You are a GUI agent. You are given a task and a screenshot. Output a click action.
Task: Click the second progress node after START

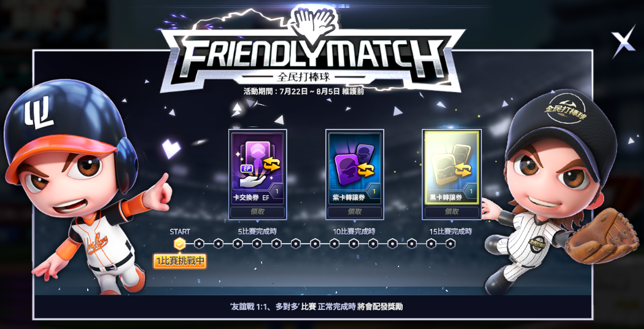219,244
